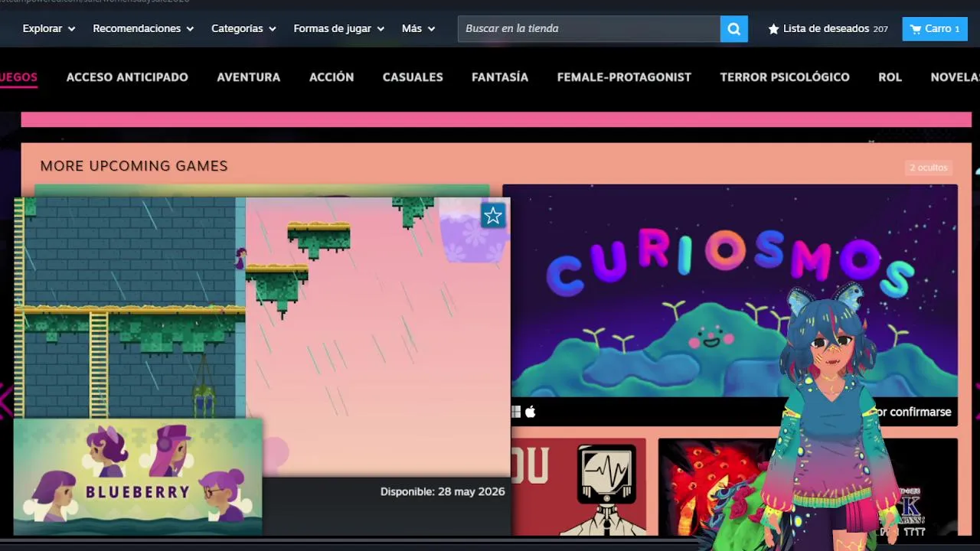The width and height of the screenshot is (980, 551).
Task: Open the FANTASÍA tab
Action: (500, 77)
